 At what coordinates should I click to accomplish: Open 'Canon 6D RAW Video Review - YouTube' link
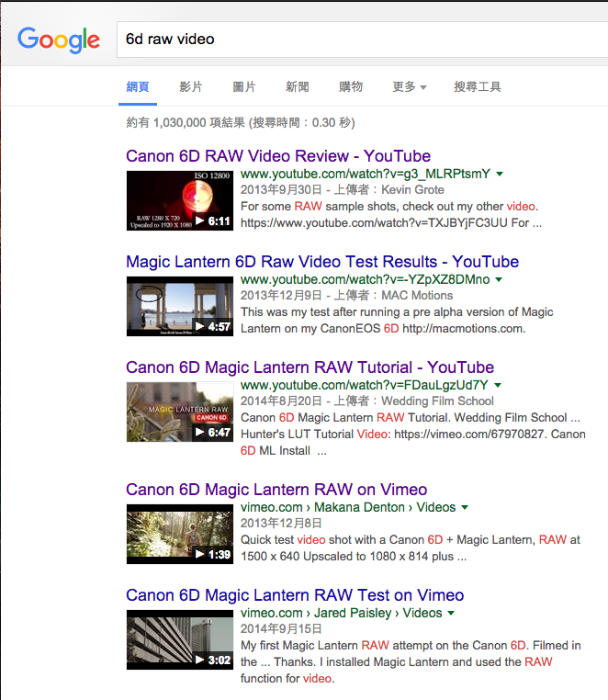pyautogui.click(x=278, y=156)
